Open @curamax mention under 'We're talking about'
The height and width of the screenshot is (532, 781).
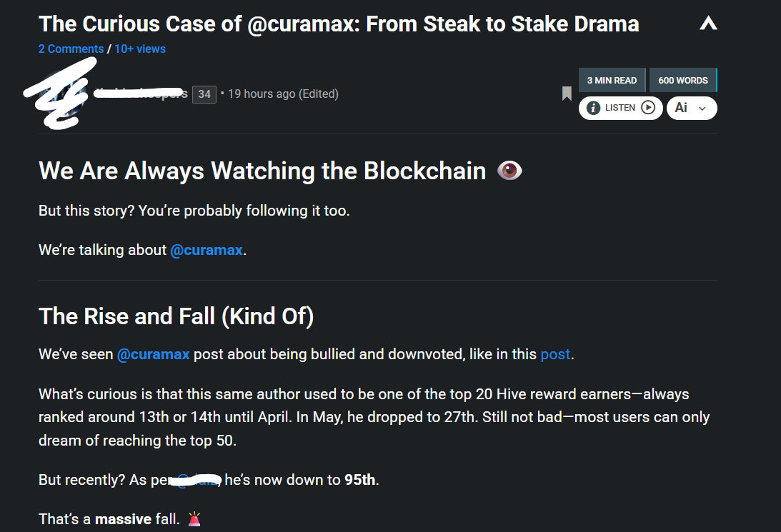tap(207, 250)
